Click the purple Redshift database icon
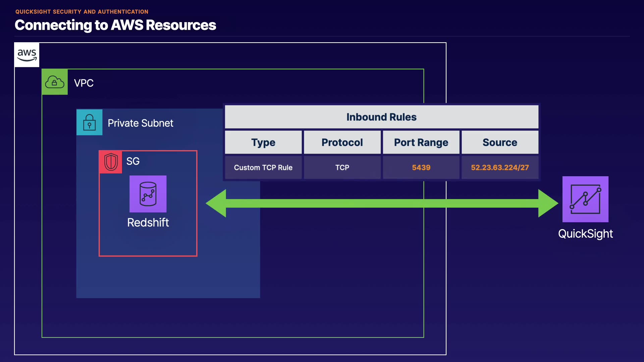This screenshot has width=644, height=362. click(148, 194)
